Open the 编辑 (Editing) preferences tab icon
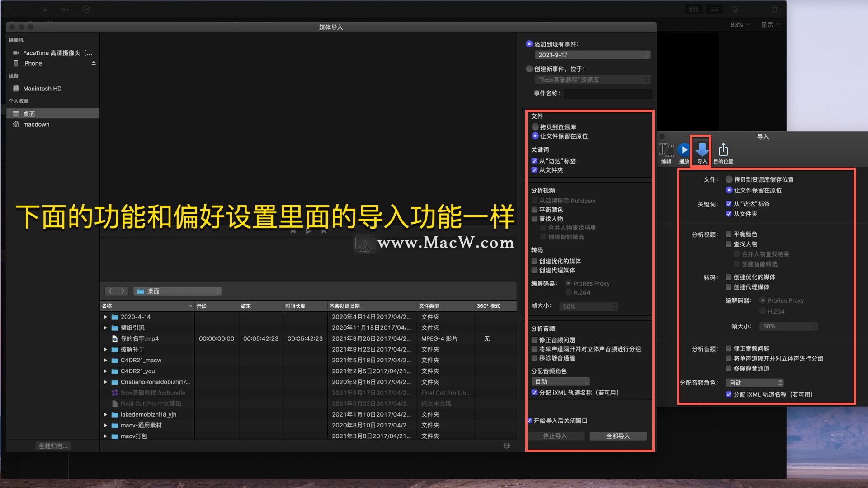 click(666, 150)
